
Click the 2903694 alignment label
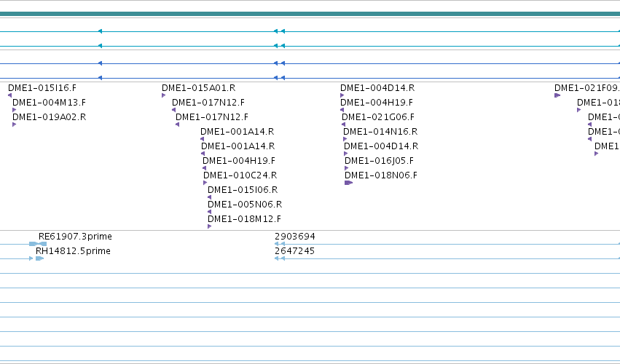pos(295,237)
